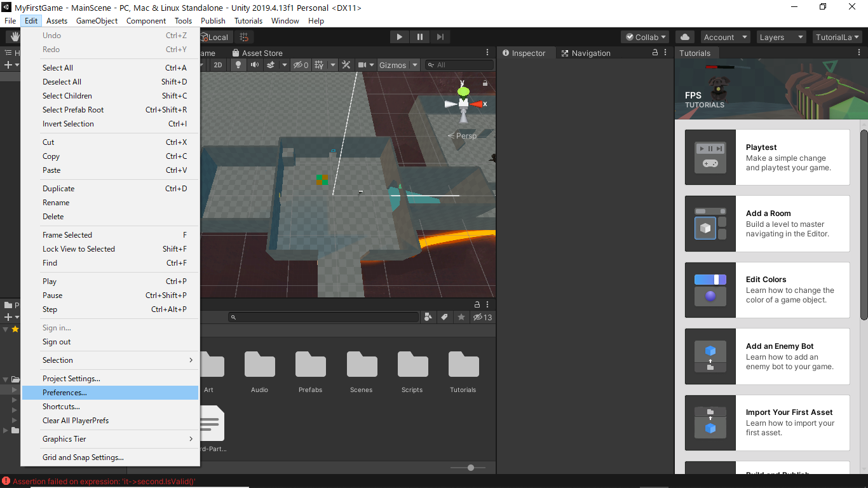Toggle hidden objects visibility counter in Scene view

(x=301, y=65)
